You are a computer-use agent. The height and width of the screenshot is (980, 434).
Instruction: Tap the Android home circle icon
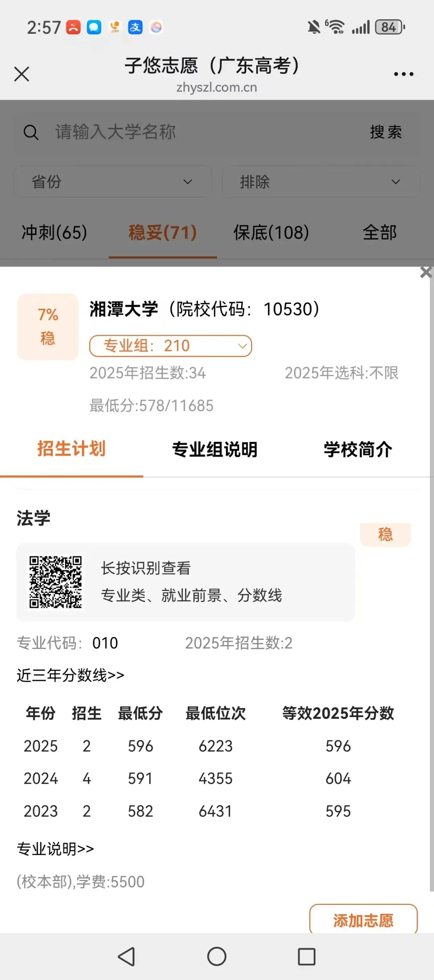(217, 956)
